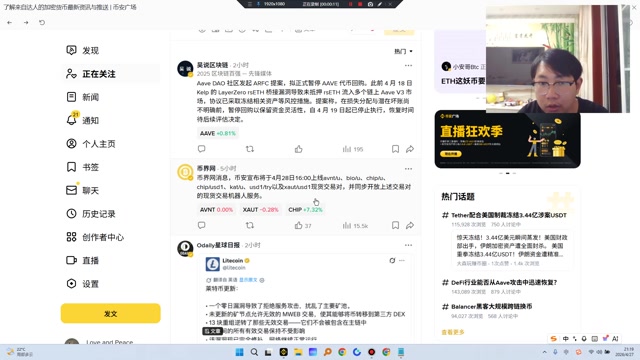Open Litecoin avatar in quoted tweet
This screenshot has width=640, height=360.
pos(213,264)
